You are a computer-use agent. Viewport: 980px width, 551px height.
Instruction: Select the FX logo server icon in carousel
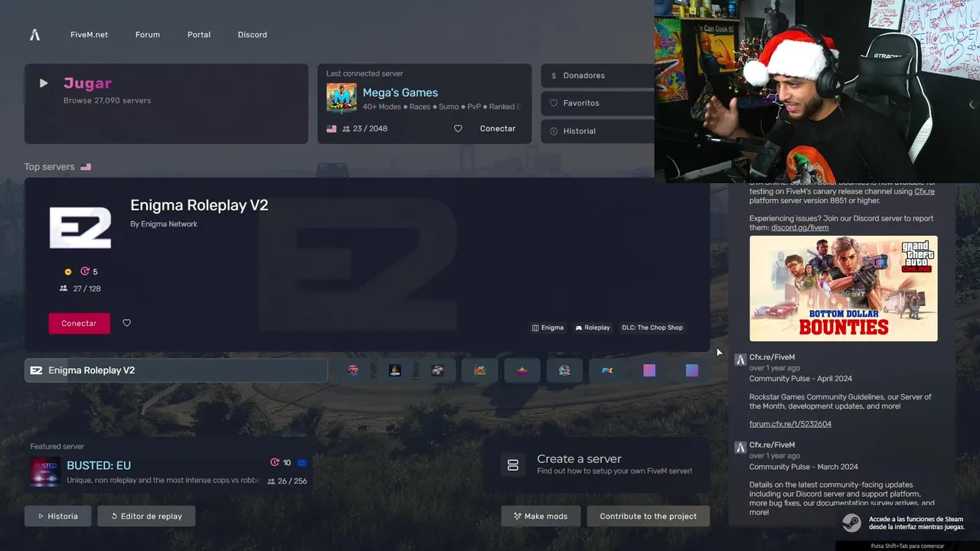click(x=607, y=370)
